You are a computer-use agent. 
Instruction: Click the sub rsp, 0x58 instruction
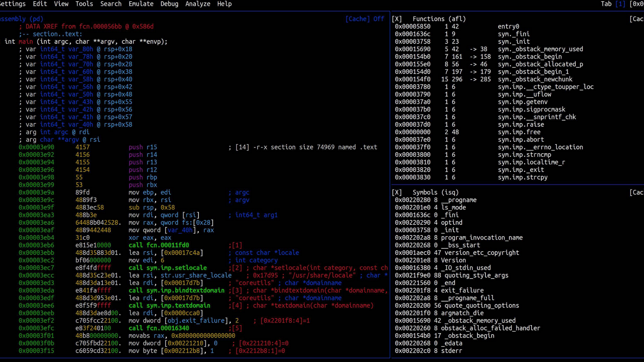pyautogui.click(x=152, y=207)
